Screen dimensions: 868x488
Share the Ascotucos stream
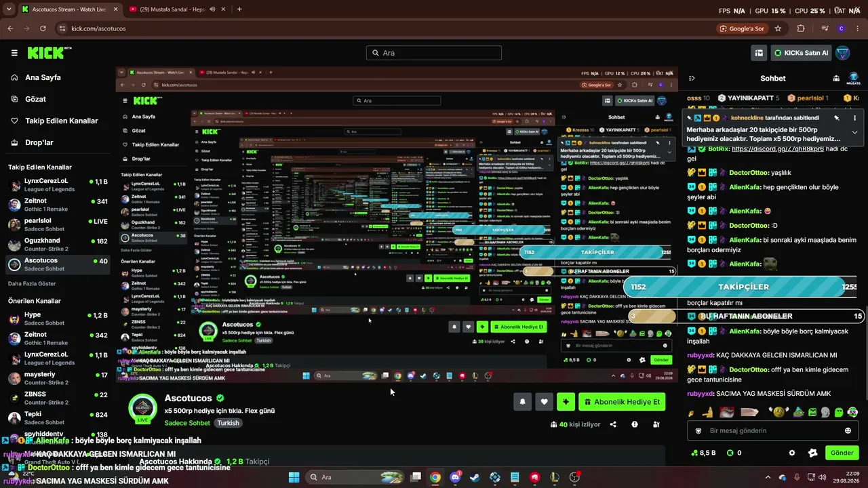613,424
